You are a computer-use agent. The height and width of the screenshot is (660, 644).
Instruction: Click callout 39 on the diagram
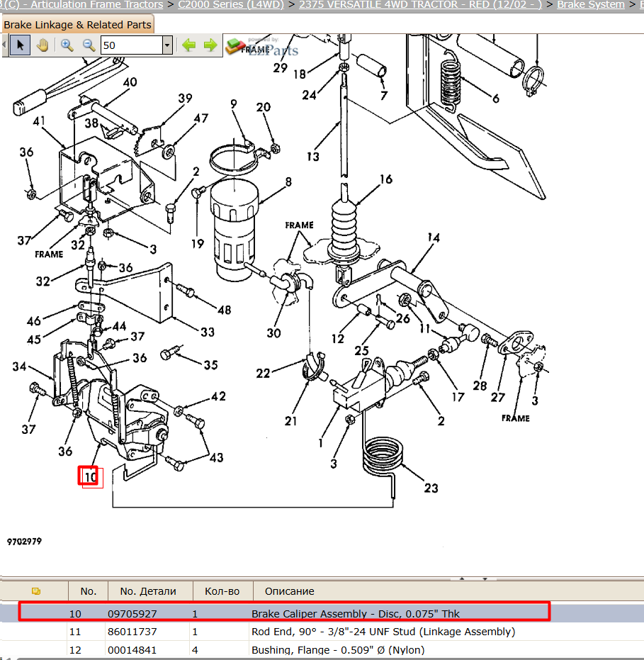pos(185,98)
